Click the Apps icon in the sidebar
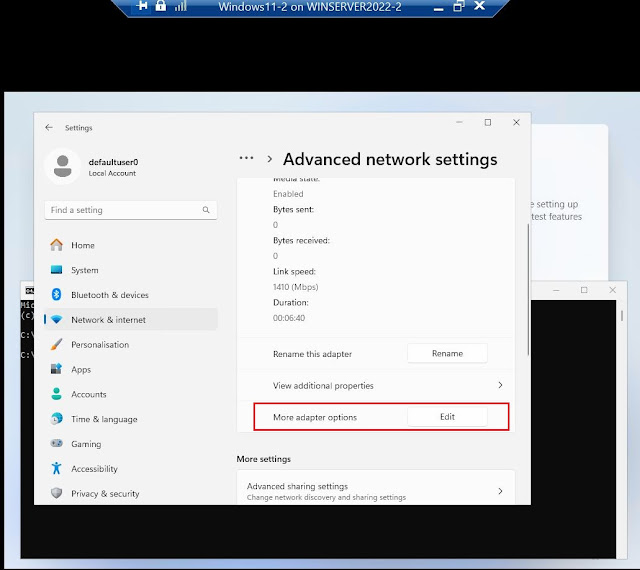Screen dimensions: 640x570 coord(56,369)
